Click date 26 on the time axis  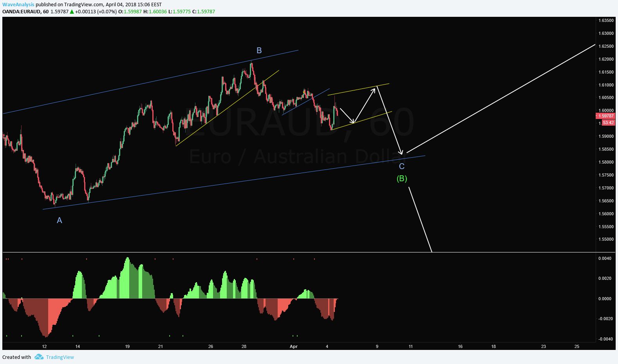coord(211,346)
